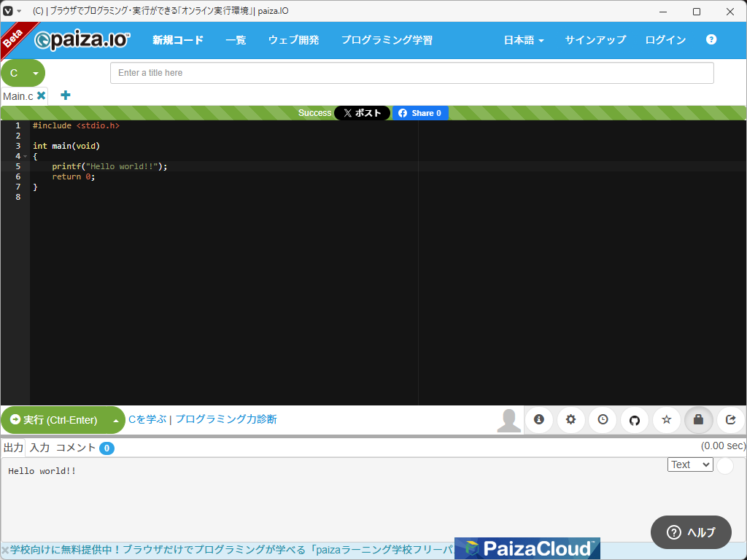The image size is (747, 560).
Task: Select the Main.c tab
Action: point(18,96)
